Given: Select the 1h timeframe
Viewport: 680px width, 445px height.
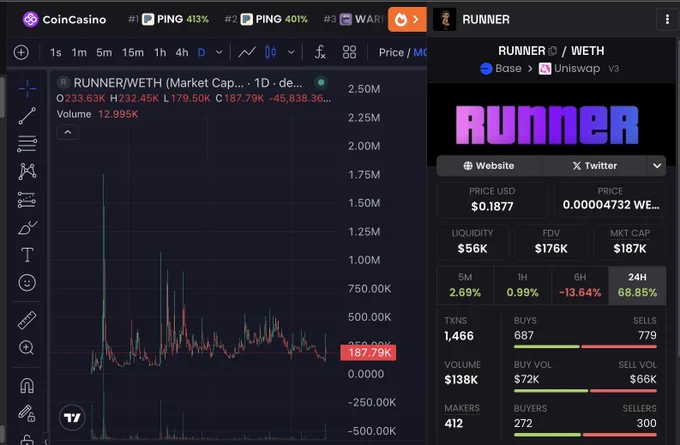Looking at the screenshot, I should [x=160, y=52].
